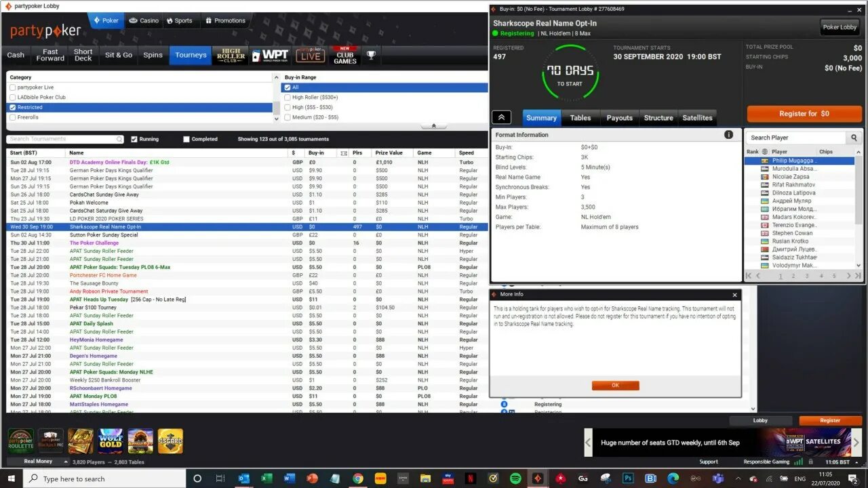Open the High Roller Club section
Screen dimensions: 868x488
[x=231, y=56]
